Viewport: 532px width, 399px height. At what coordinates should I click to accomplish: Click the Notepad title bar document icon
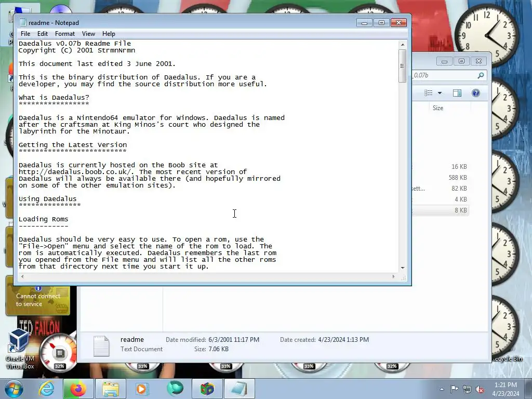(23, 22)
